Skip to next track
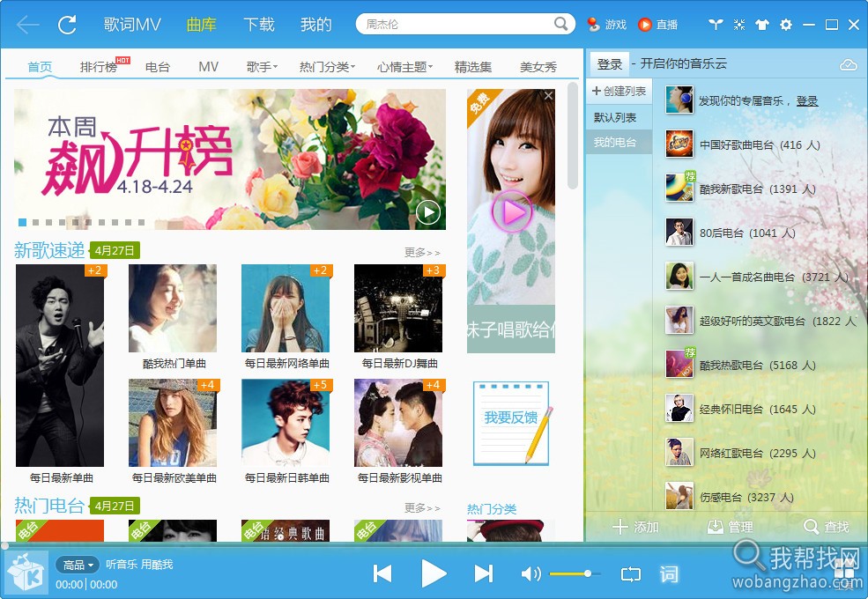 (x=483, y=573)
